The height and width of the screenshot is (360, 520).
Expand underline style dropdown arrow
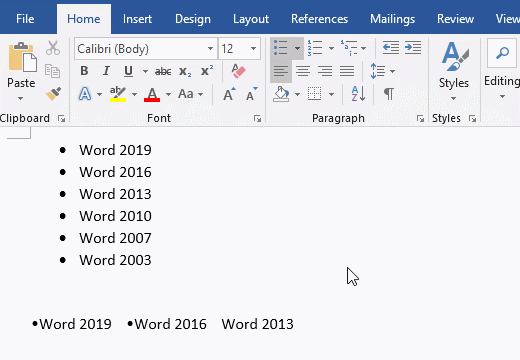[x=145, y=71]
